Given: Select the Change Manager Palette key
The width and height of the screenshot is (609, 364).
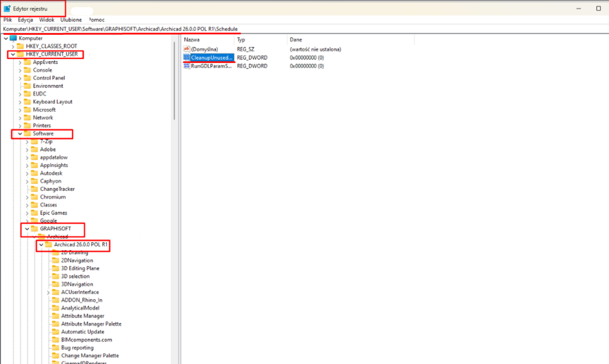Looking at the screenshot, I should [x=90, y=356].
